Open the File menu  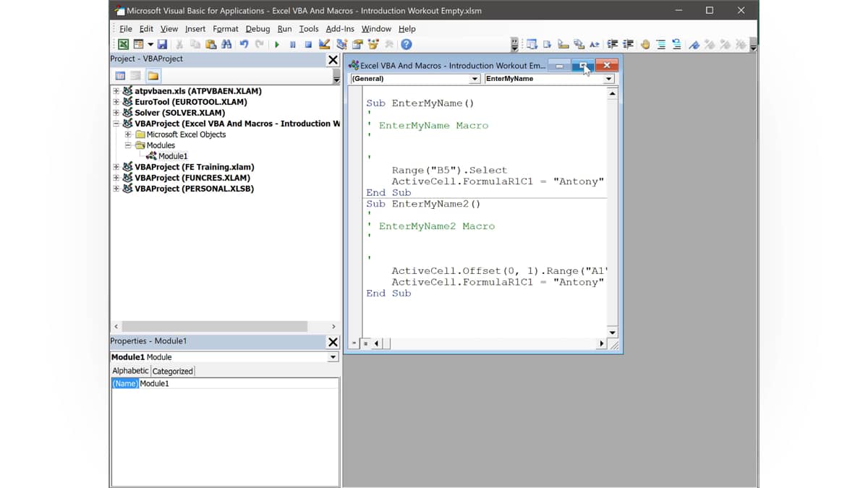[x=126, y=29]
